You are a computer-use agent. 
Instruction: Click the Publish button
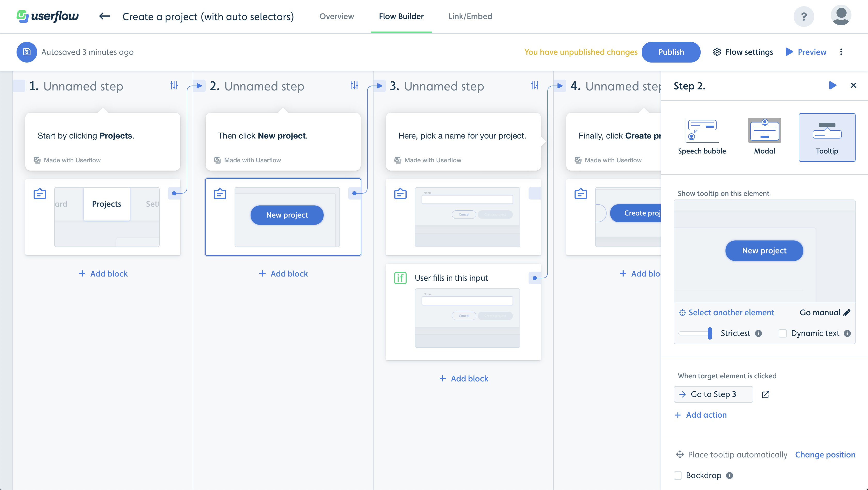tap(671, 52)
